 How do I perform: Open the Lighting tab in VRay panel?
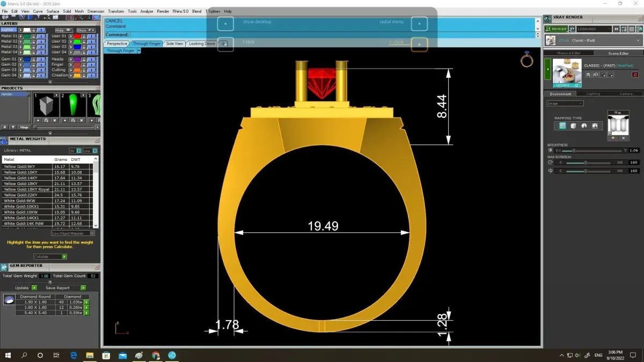click(593, 94)
